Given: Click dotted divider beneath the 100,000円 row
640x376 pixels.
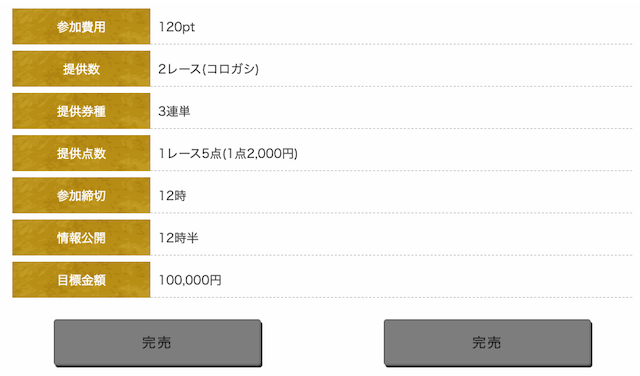Looking at the screenshot, I should tap(391, 298).
